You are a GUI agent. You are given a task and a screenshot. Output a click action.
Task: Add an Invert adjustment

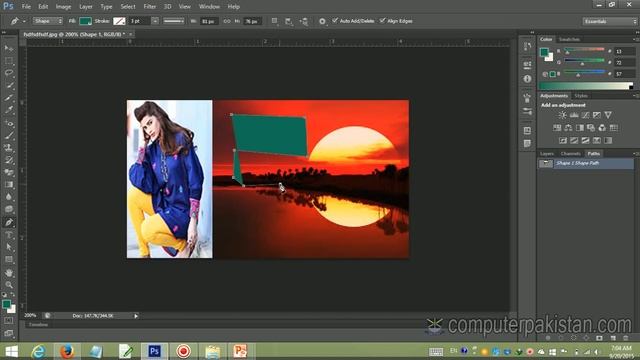pyautogui.click(x=563, y=140)
